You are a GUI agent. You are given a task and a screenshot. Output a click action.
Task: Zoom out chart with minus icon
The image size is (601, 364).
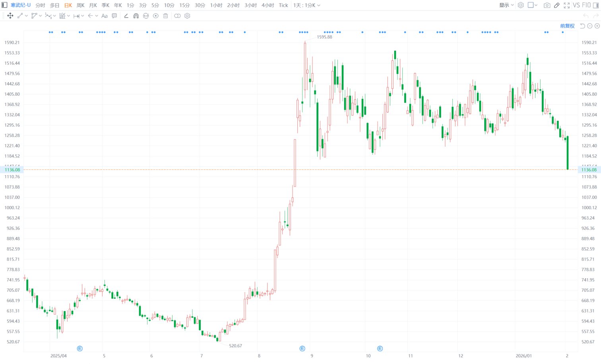[590, 26]
